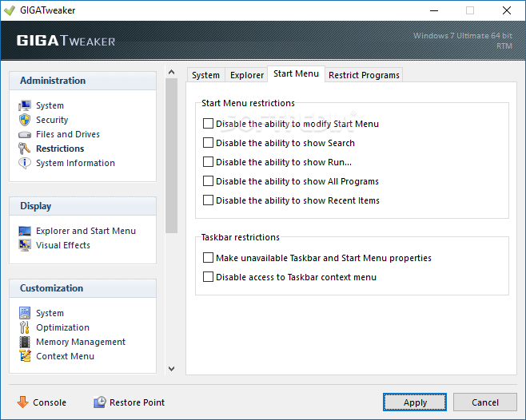
Task: Toggle Disable the ability to show All Programs
Action: pyautogui.click(x=208, y=181)
